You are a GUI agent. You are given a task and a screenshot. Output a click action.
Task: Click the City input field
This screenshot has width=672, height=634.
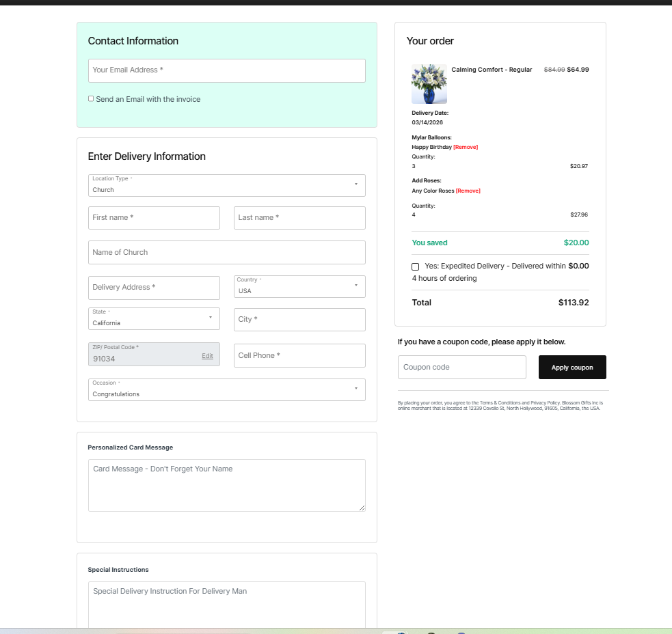point(299,320)
